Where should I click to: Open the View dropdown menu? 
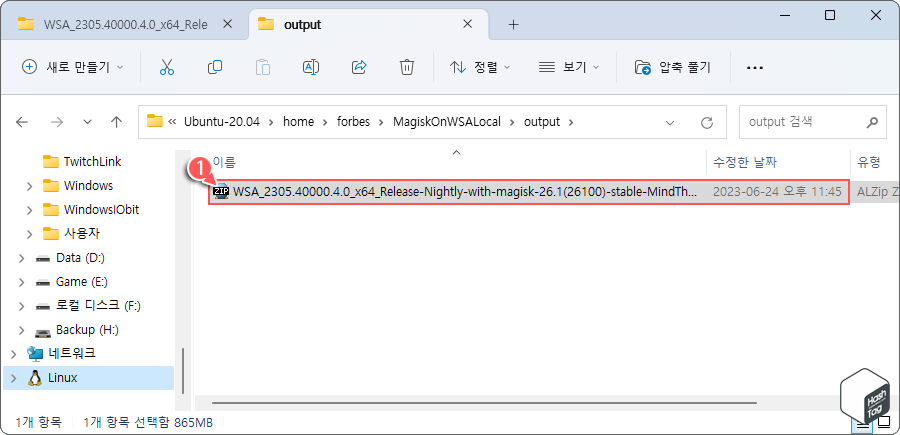click(569, 67)
